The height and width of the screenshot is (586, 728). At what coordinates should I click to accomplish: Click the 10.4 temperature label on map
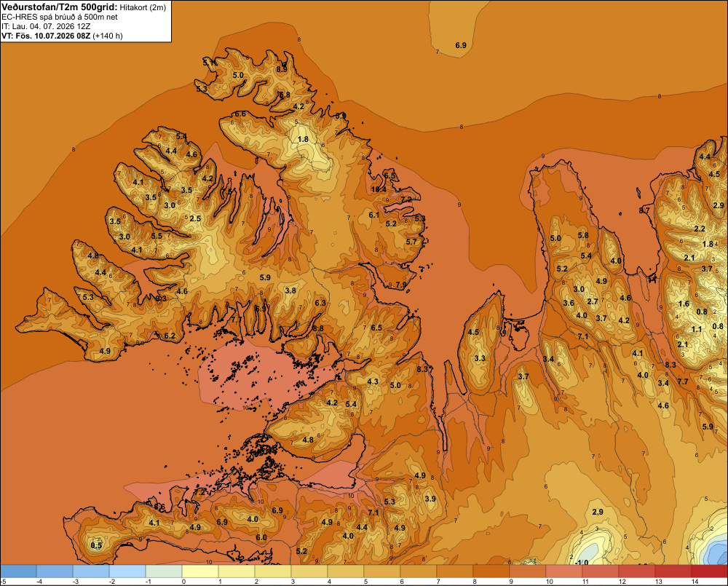pos(379,189)
